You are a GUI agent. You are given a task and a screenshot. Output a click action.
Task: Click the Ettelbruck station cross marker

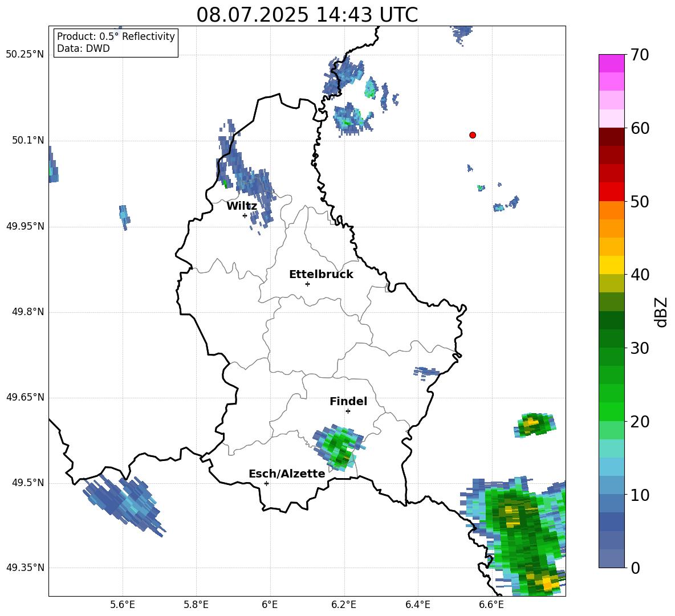point(307,284)
